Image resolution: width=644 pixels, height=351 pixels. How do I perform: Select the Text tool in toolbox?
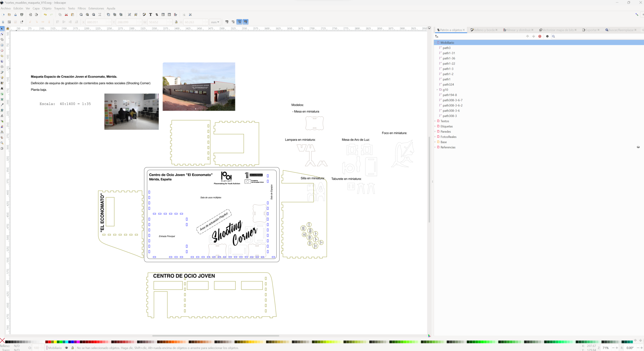[2, 88]
